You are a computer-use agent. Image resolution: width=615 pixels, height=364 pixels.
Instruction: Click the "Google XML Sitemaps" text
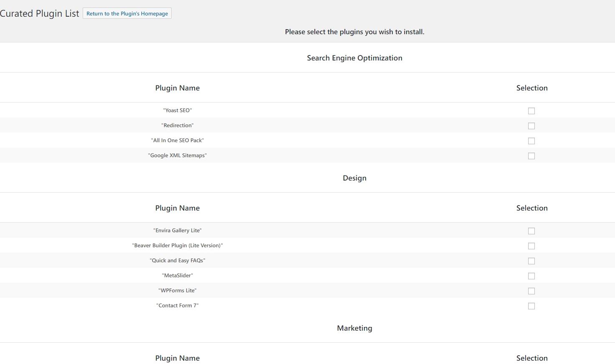(x=177, y=156)
